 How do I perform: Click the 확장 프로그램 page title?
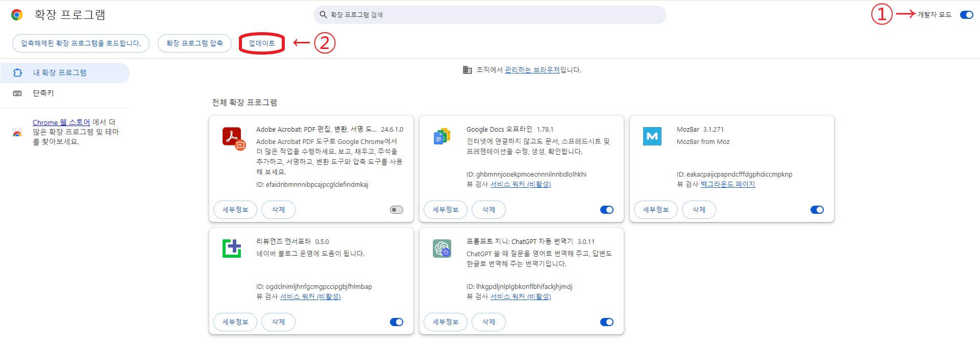pyautogui.click(x=70, y=15)
